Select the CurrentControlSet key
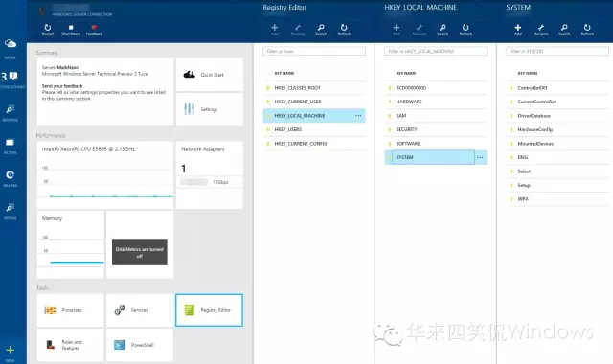The width and height of the screenshot is (613, 364). coord(557,102)
